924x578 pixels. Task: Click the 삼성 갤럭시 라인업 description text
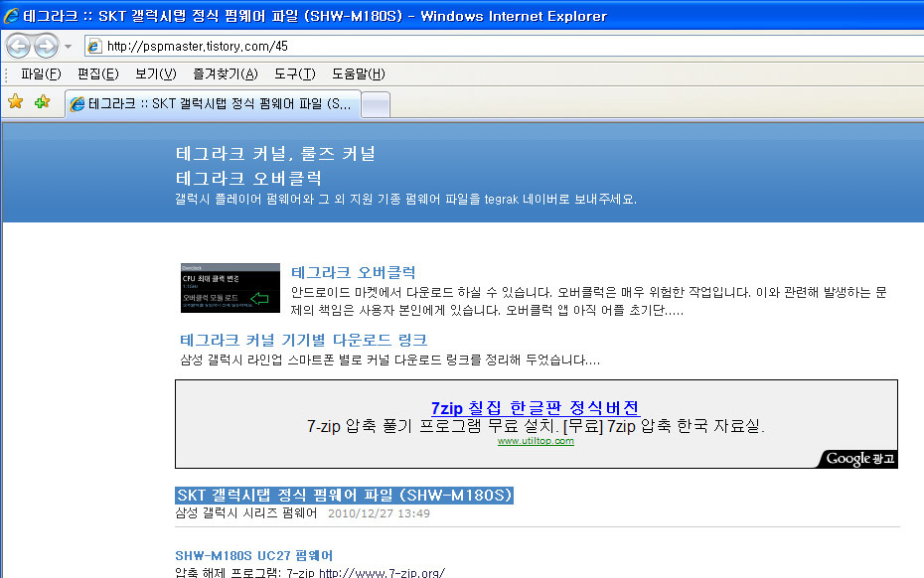390,360
